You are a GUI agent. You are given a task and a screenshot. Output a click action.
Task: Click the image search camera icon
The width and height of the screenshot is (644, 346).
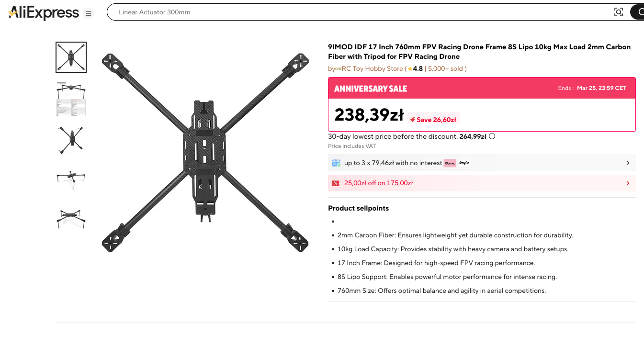pos(619,12)
